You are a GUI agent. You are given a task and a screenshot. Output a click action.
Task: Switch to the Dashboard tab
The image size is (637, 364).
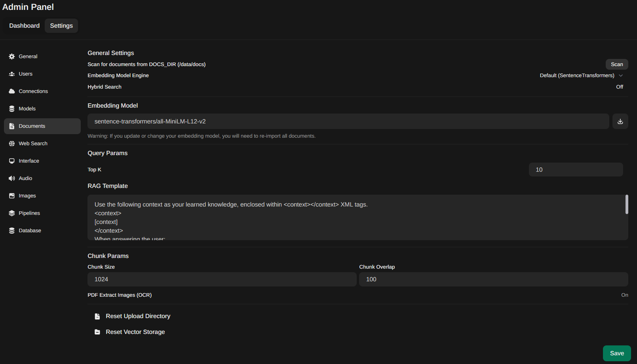pos(25,26)
